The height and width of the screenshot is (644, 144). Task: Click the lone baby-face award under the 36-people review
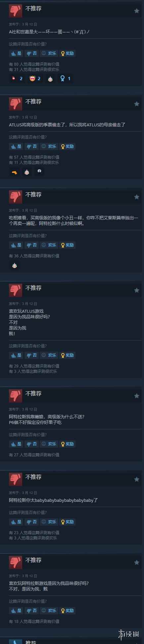(14, 265)
